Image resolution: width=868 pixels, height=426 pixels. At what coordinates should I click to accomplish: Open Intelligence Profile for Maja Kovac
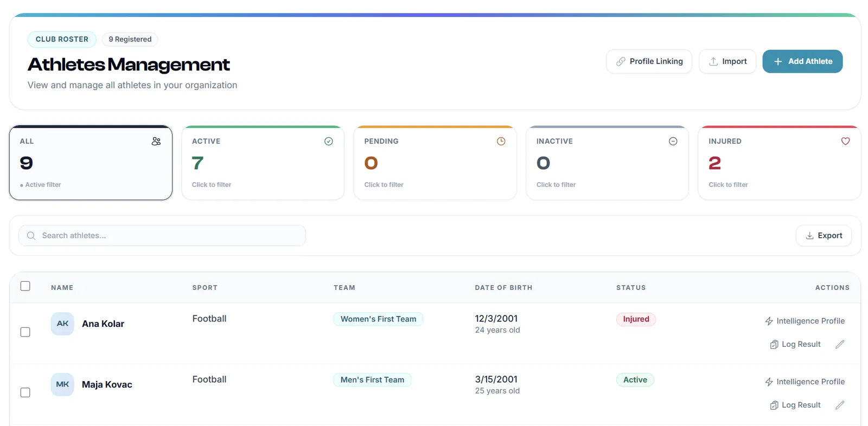click(x=805, y=382)
